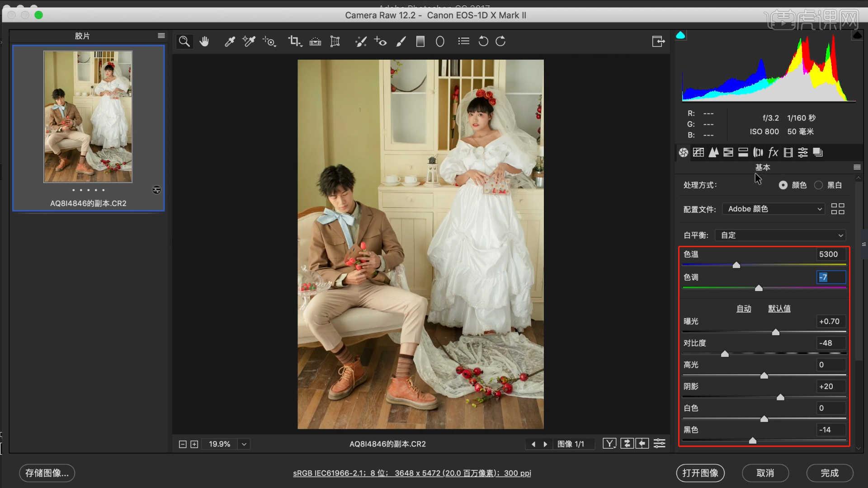Screen dimensions: 868x488
Task: Swap before and after settings
Action: pos(627,444)
